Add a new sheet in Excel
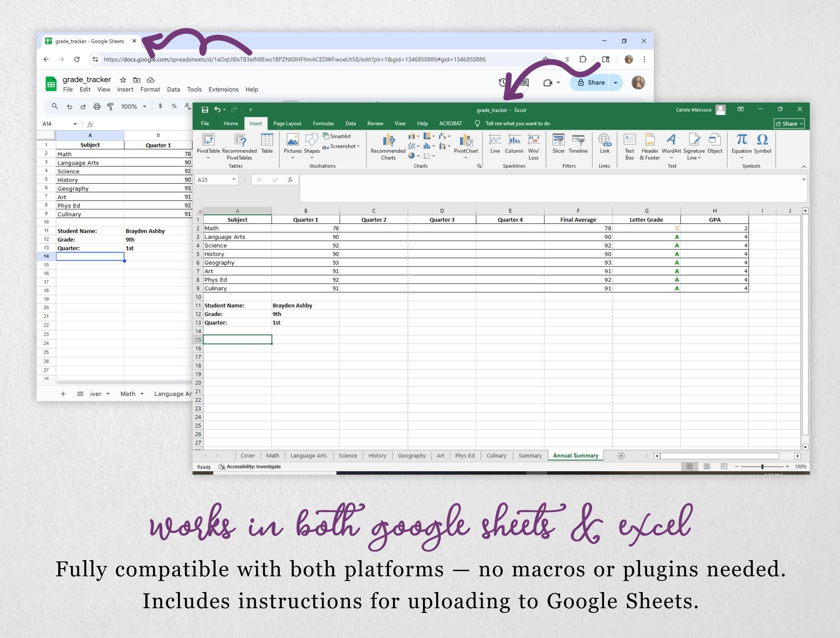Image resolution: width=840 pixels, height=638 pixels. [621, 456]
